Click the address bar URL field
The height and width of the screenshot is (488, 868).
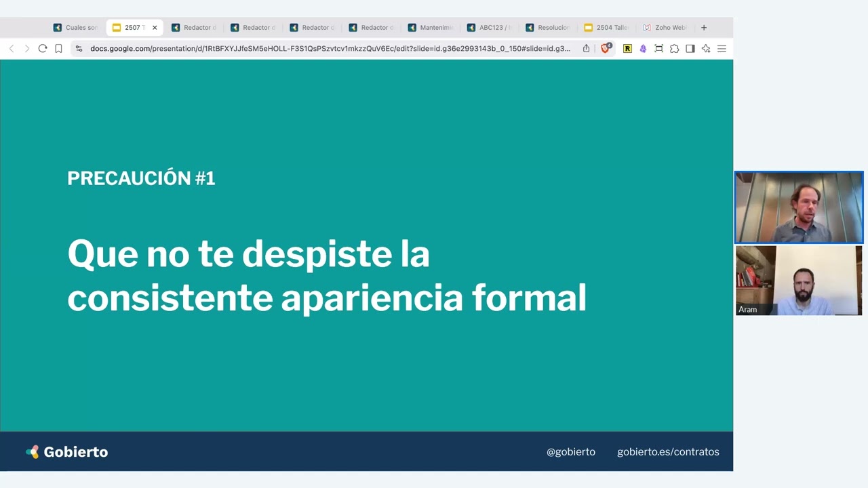[330, 49]
